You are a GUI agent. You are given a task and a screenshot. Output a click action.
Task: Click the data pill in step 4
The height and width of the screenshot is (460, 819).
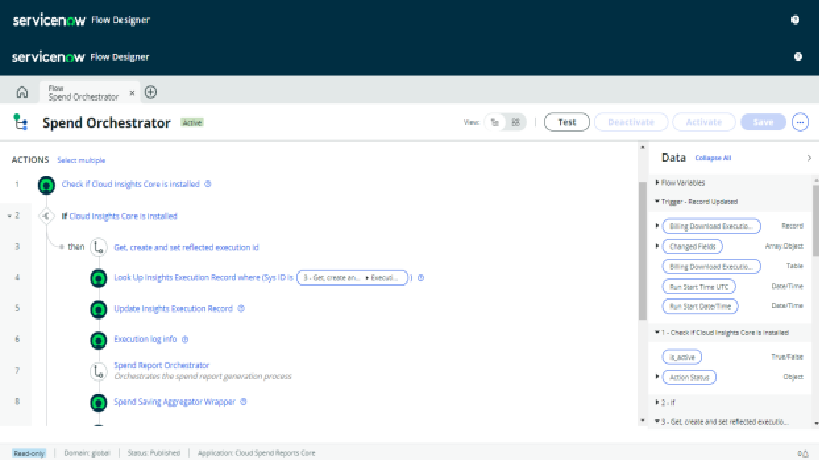click(352, 278)
